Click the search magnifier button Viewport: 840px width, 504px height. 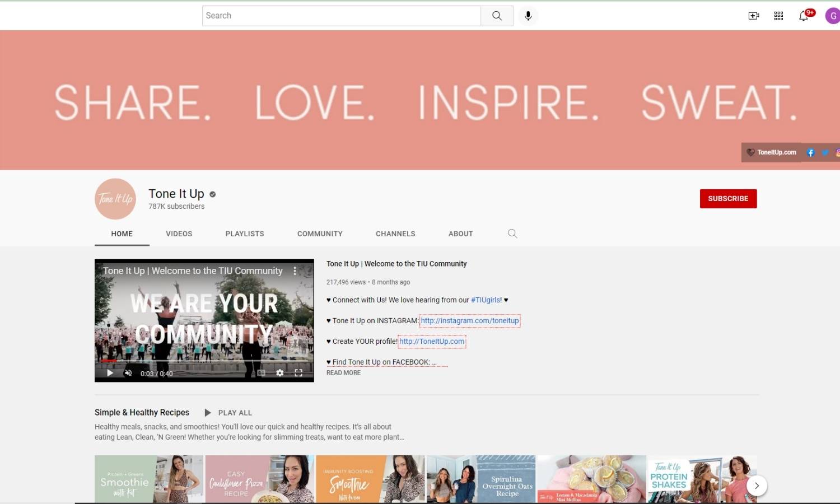(x=497, y=16)
